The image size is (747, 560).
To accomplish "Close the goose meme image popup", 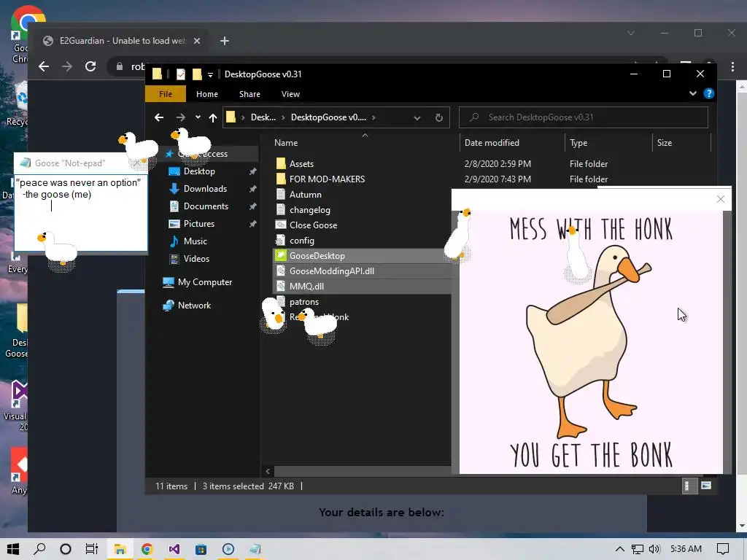I will (x=720, y=199).
